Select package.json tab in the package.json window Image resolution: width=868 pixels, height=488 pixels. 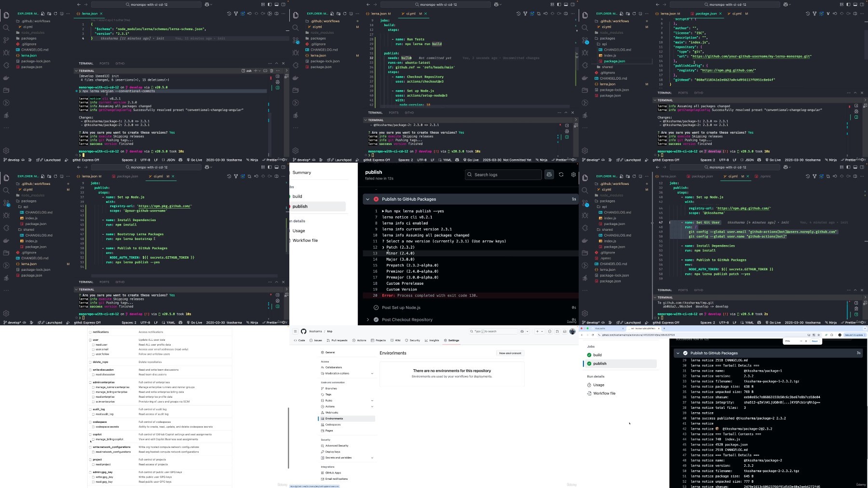[x=706, y=14]
